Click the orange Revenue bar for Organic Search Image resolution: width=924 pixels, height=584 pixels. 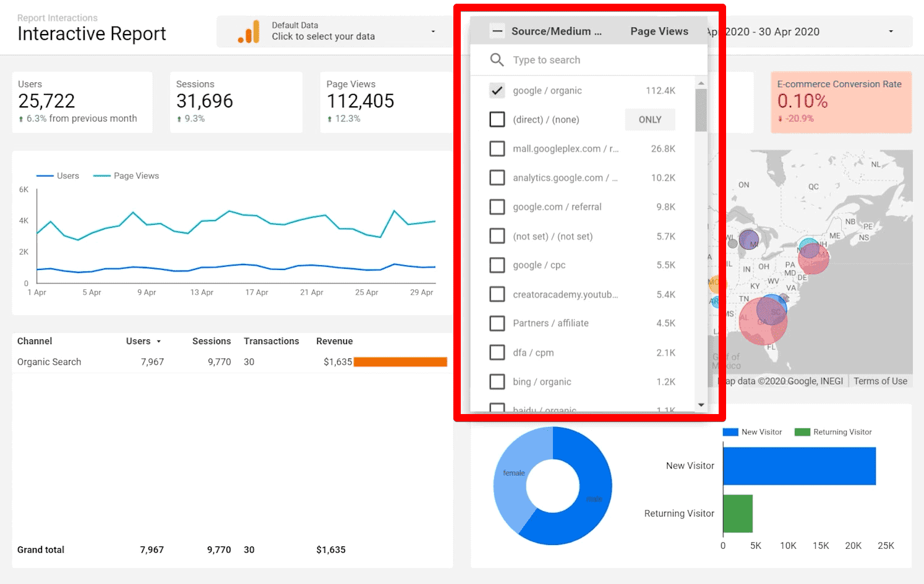coord(400,362)
